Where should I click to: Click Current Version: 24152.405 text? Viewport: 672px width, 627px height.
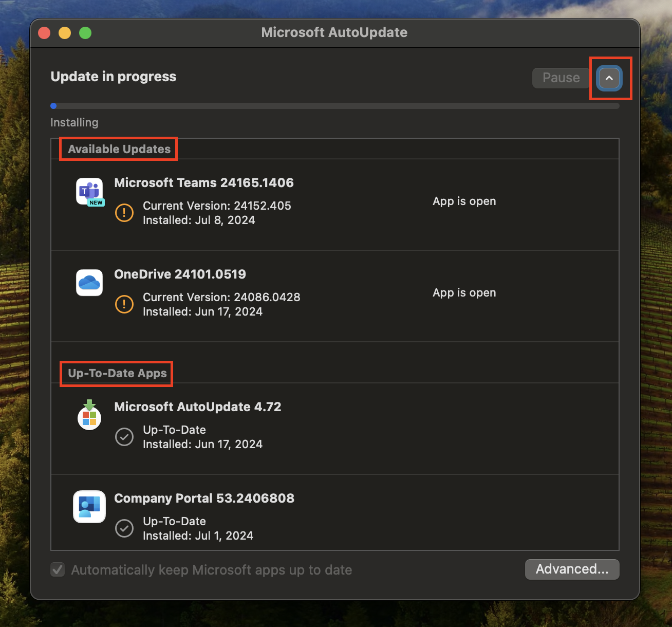tap(217, 206)
